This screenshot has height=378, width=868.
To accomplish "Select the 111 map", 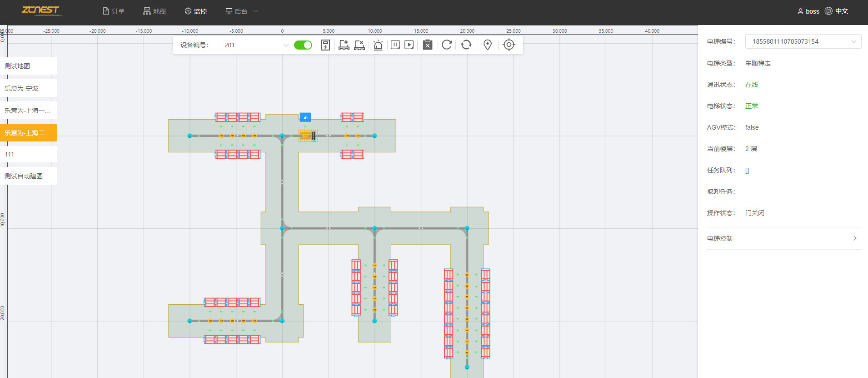I will (29, 154).
